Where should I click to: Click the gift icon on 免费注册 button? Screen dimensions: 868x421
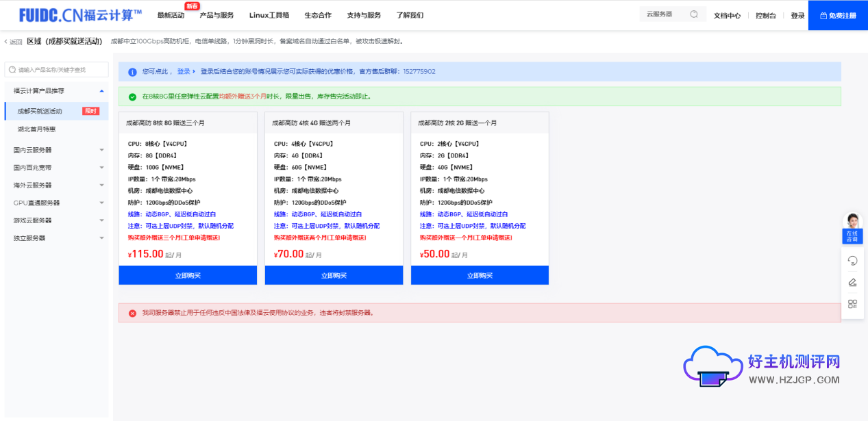pyautogui.click(x=823, y=15)
